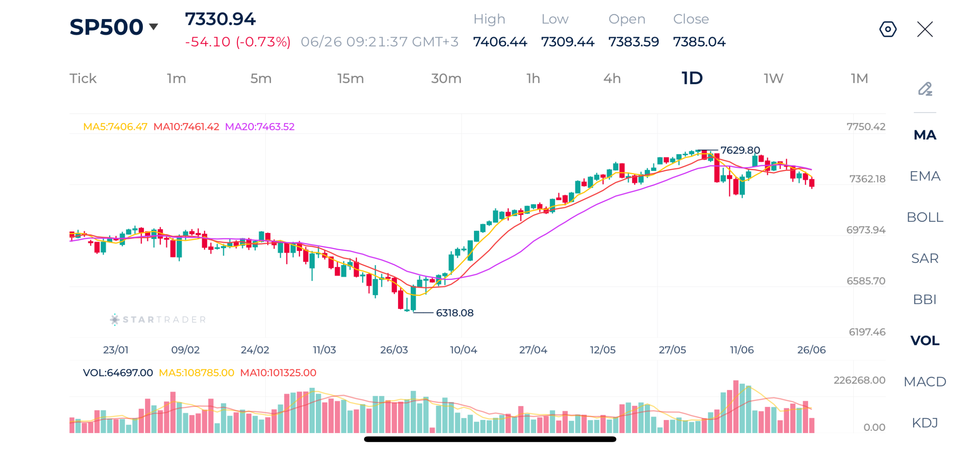Click the 6318.08 low price marker
Screen dimensions: 980x451
click(x=454, y=313)
